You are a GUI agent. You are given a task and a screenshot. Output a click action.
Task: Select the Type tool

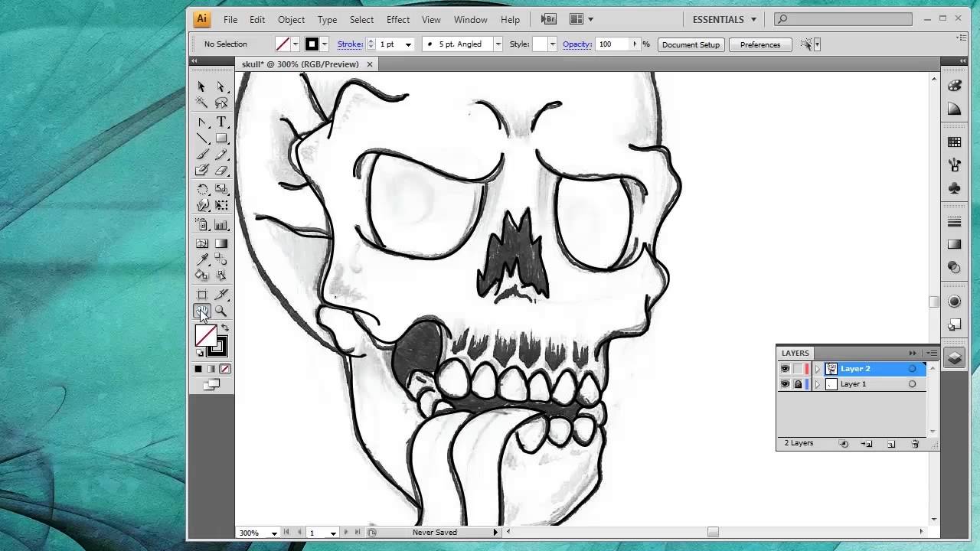(x=221, y=122)
